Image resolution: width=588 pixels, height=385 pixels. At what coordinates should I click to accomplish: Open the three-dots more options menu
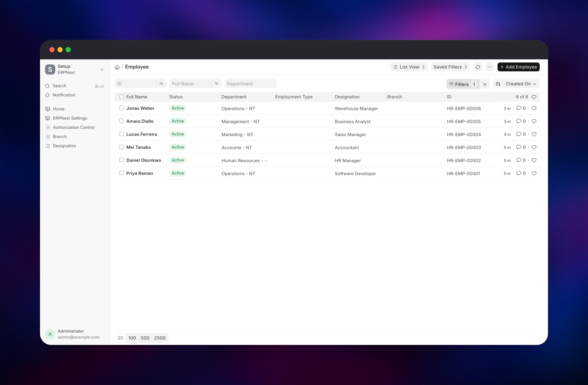tap(490, 67)
